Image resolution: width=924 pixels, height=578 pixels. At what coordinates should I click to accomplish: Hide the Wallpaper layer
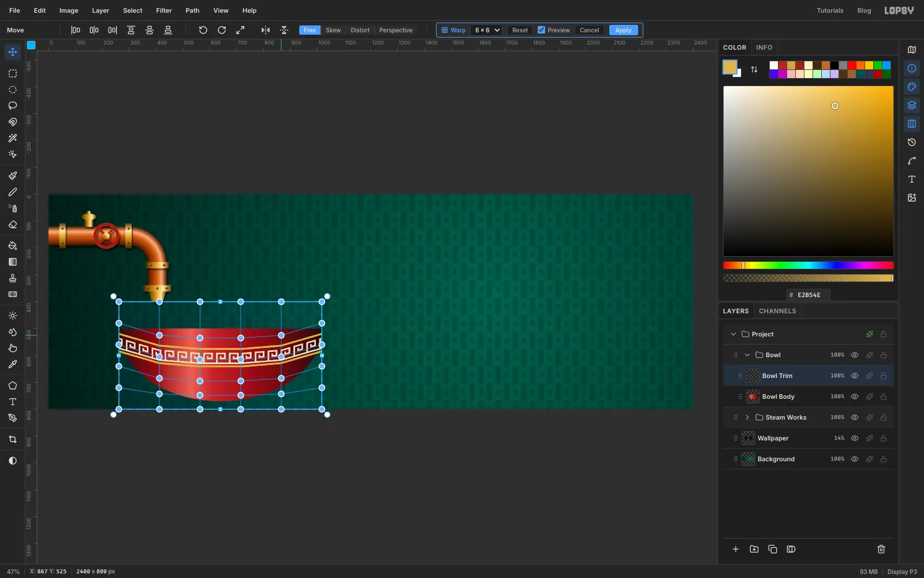(855, 438)
